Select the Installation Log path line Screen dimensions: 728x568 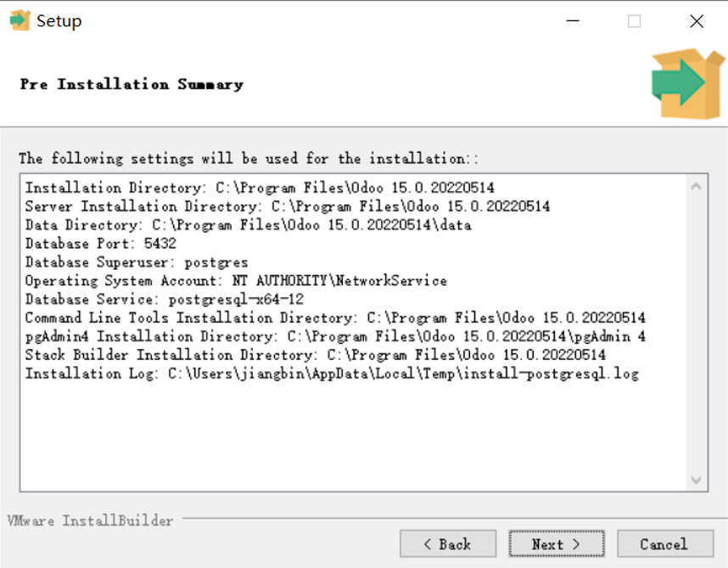click(332, 374)
